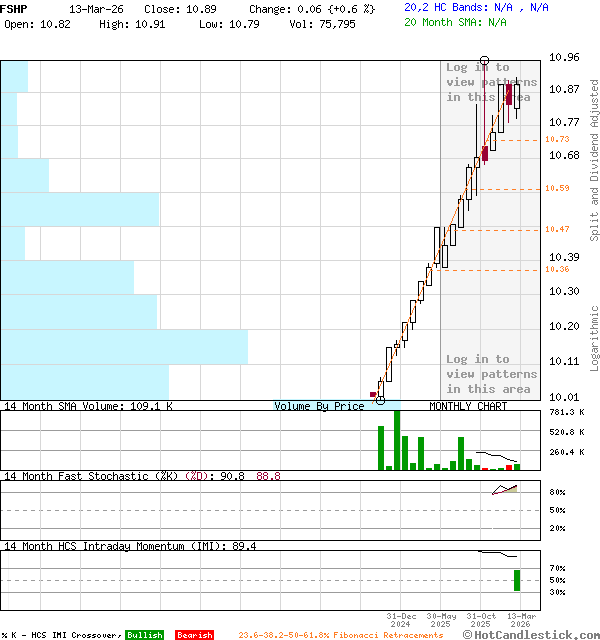Click the 31-Dec 2024 date axis label
Image resolution: width=600 pixels, height=640 pixels.
401,620
